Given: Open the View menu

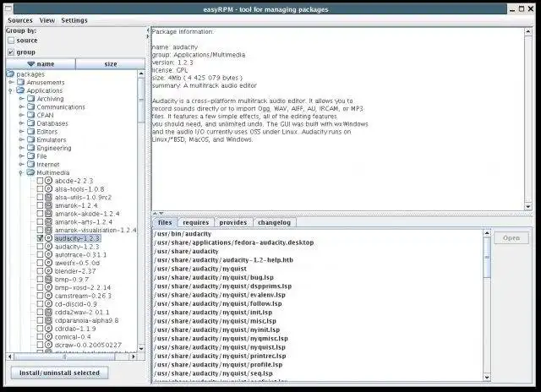Looking at the screenshot, I should (x=47, y=20).
